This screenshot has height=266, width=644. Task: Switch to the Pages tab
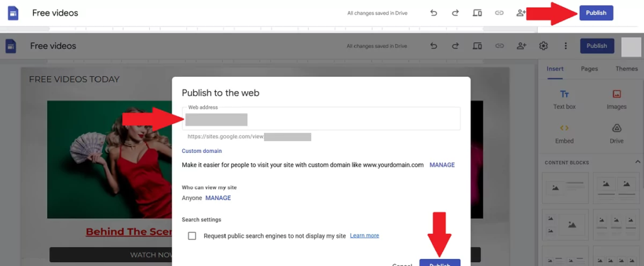tap(589, 69)
